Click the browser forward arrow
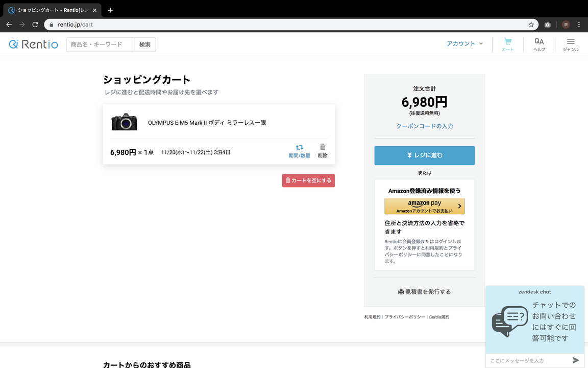This screenshot has width=588, height=368. (22, 25)
